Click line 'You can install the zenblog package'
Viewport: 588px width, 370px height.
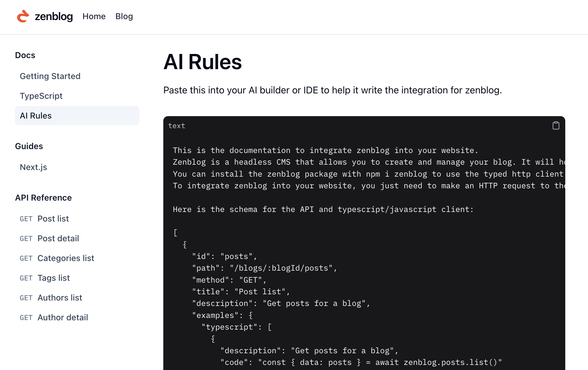pyautogui.click(x=369, y=174)
